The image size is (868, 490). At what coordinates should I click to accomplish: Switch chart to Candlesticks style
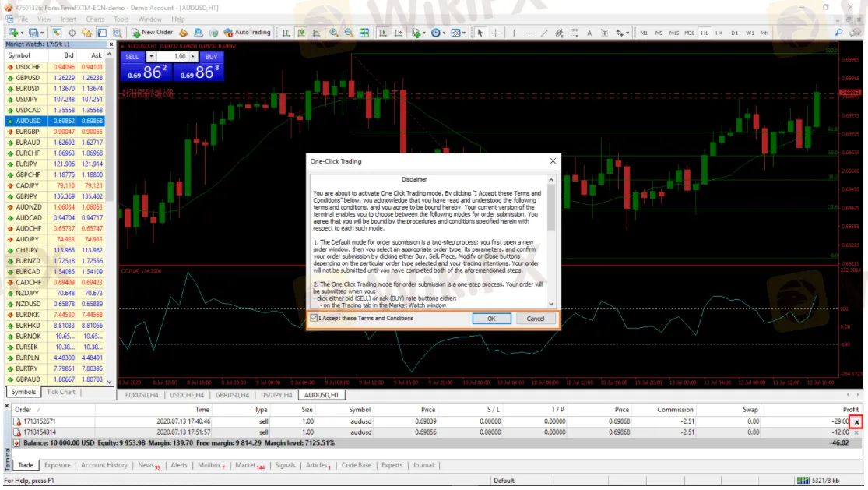pos(301,33)
